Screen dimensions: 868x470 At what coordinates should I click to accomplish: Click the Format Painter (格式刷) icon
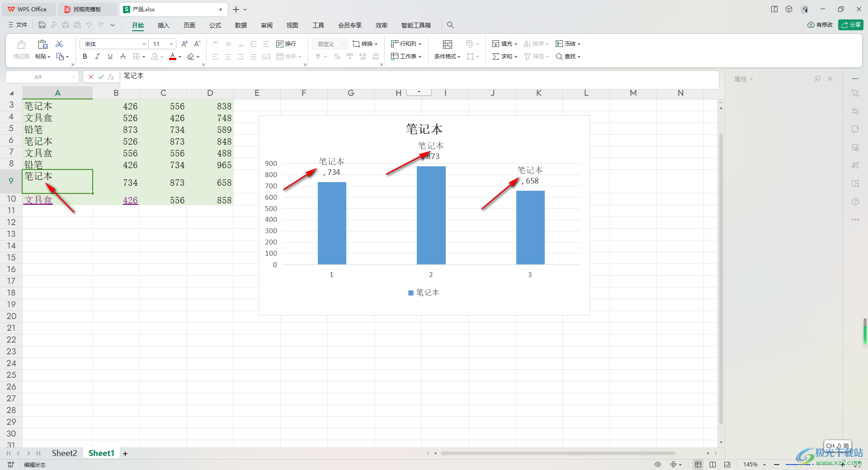click(x=21, y=44)
